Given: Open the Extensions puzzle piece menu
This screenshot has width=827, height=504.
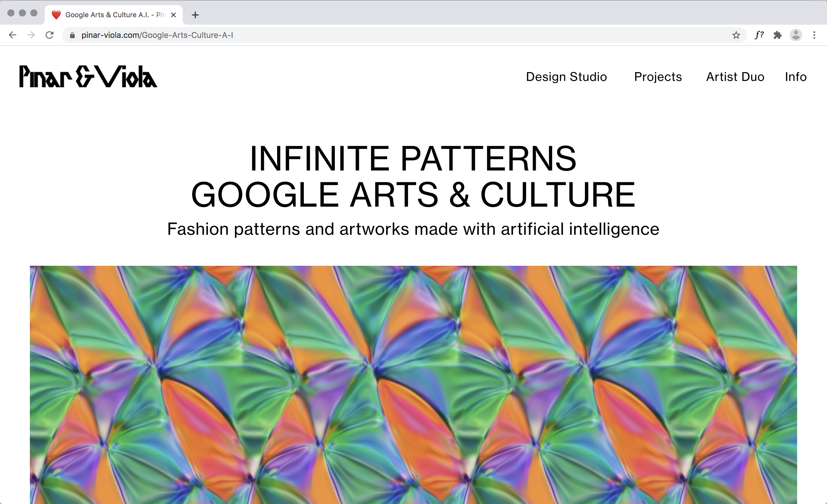Looking at the screenshot, I should click(x=777, y=35).
